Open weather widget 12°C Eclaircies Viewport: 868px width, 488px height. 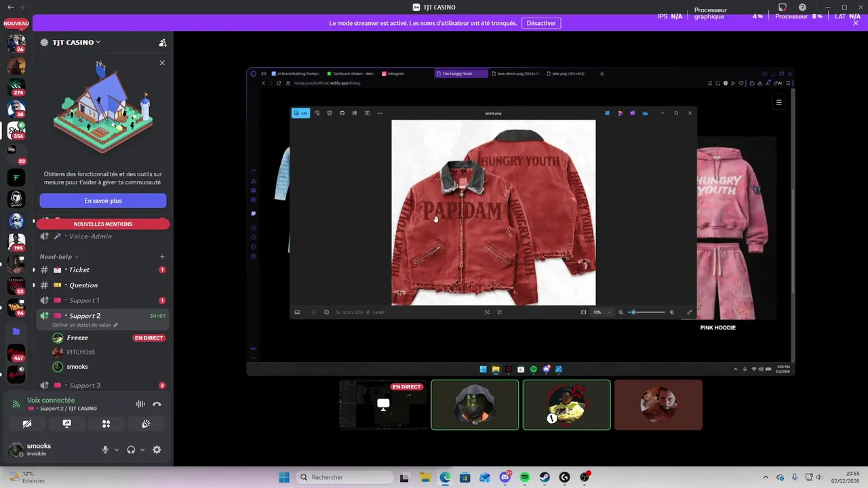pos(26,477)
